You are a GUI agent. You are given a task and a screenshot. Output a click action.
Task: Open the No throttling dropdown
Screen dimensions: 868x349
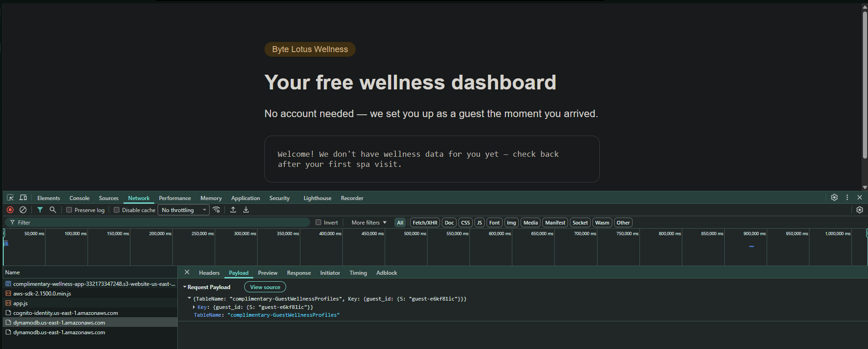tap(184, 210)
